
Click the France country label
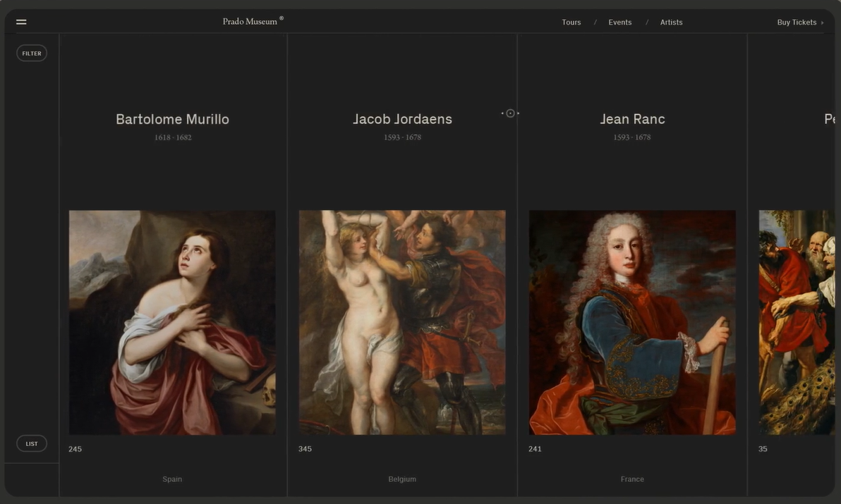632,479
